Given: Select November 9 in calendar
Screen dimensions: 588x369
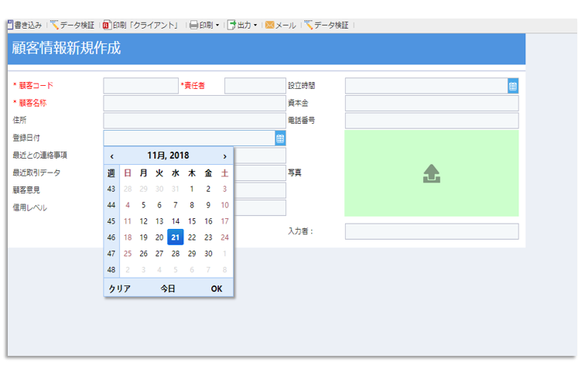Looking at the screenshot, I should click(208, 205).
